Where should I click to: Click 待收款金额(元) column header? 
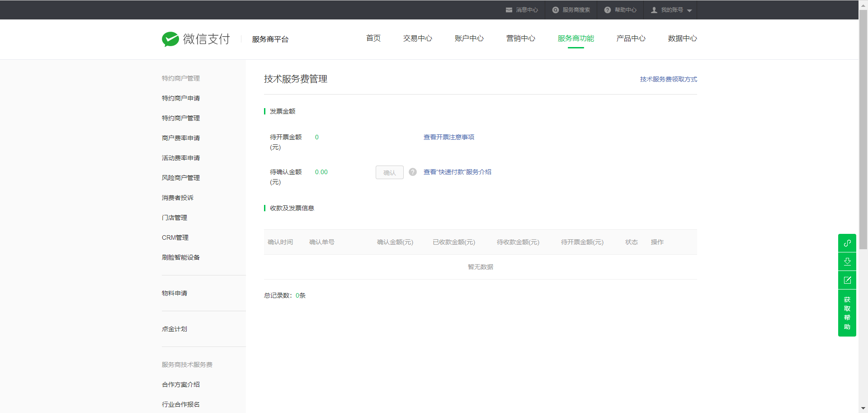pos(518,242)
